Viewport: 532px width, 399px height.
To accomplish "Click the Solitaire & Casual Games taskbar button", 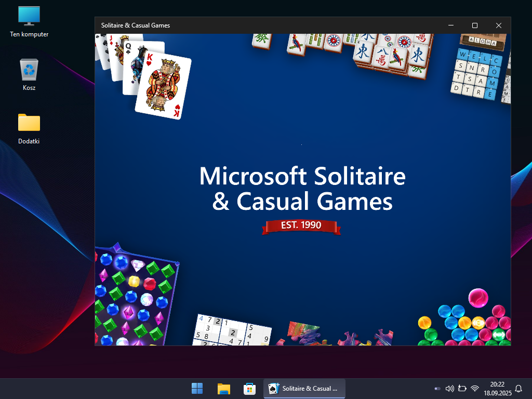I will 304,388.
